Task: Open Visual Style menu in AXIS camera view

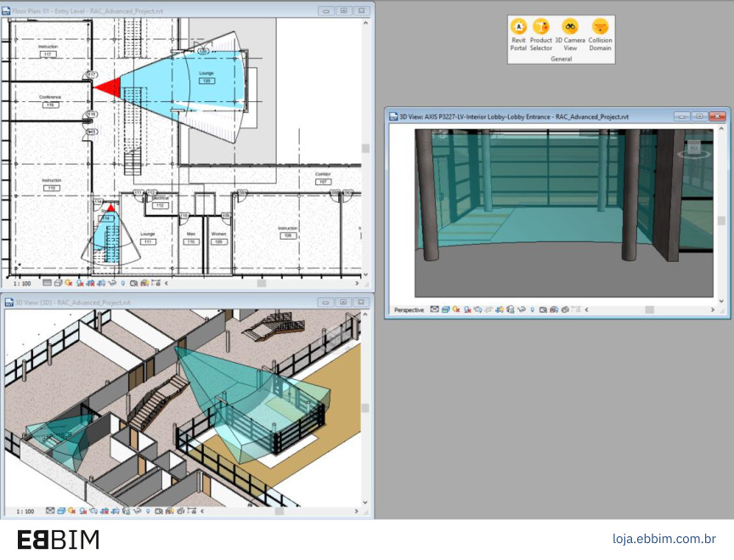Action: click(445, 309)
